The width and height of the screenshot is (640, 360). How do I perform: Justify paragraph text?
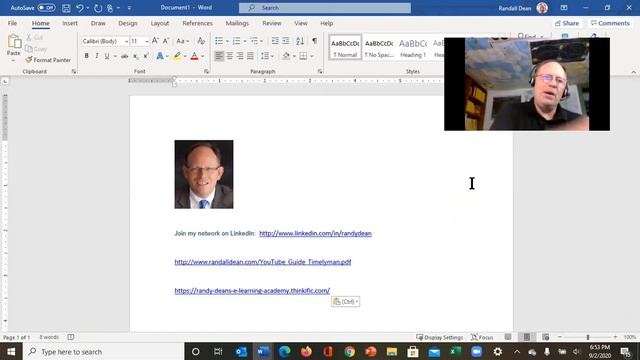(250, 56)
